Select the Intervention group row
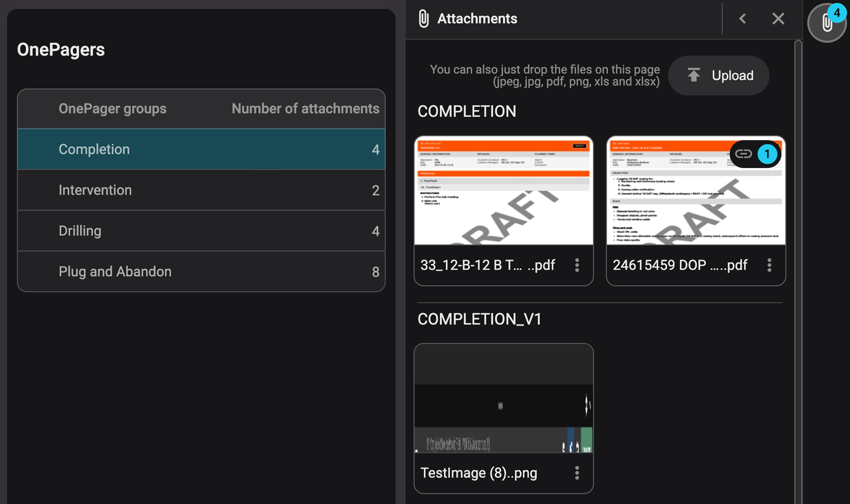The image size is (850, 504). tap(201, 190)
